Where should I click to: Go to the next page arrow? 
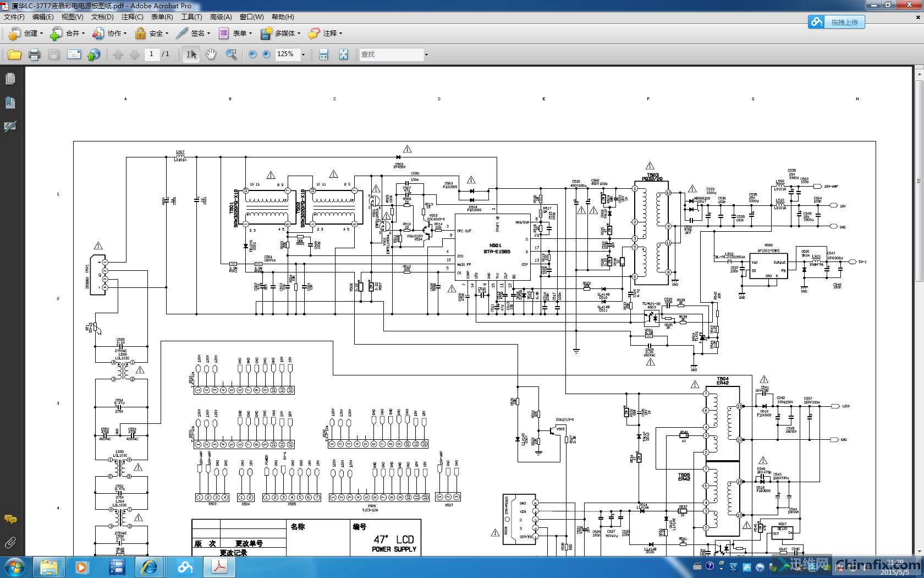134,54
